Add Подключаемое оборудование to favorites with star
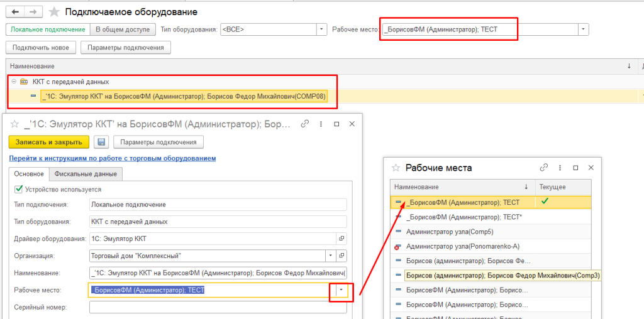This screenshot has width=644, height=319. (55, 12)
